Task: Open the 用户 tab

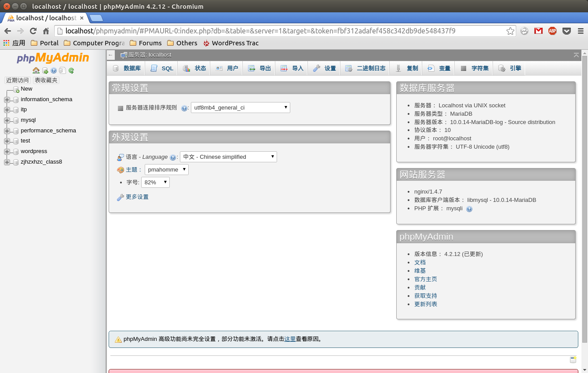Action: (x=226, y=68)
